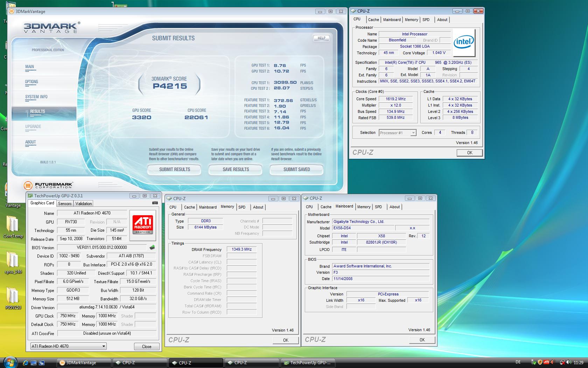Click the SUBMIT SAVED button
This screenshot has height=368, width=588.
[x=296, y=169]
